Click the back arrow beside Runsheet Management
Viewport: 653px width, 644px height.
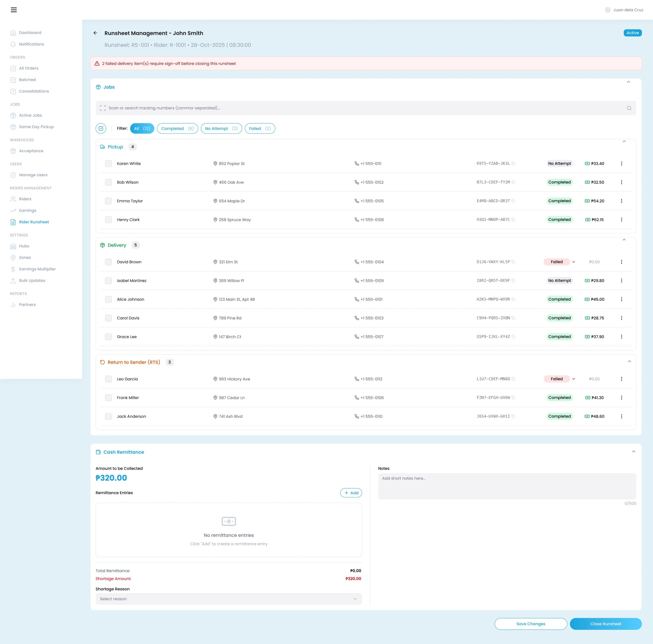click(95, 33)
